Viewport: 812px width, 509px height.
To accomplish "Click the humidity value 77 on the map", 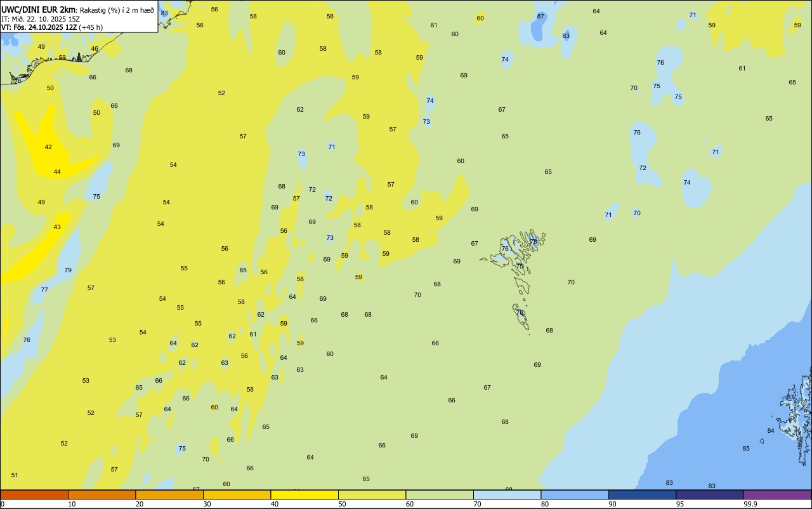I will click(x=44, y=290).
